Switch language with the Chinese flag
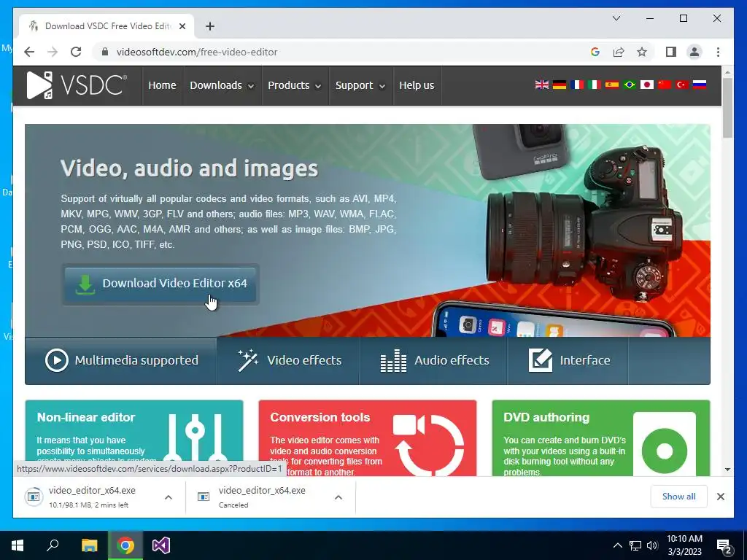 664,85
